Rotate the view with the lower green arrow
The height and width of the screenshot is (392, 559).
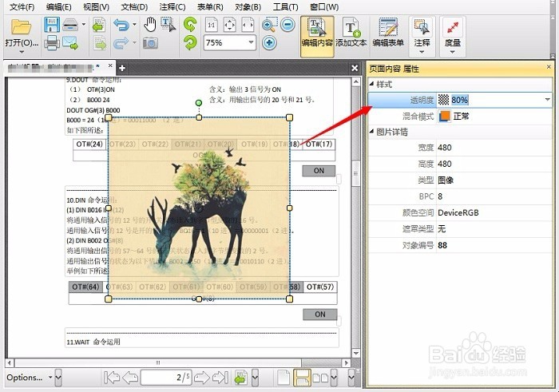tap(190, 43)
